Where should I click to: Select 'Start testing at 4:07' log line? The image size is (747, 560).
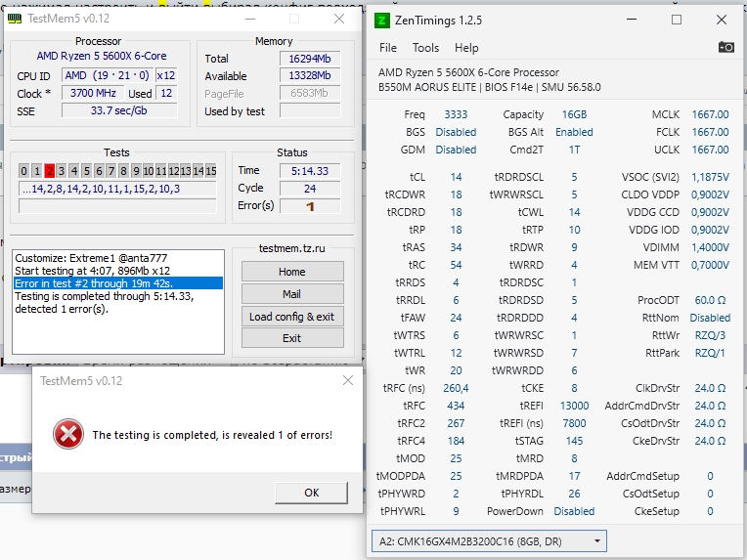point(93,271)
